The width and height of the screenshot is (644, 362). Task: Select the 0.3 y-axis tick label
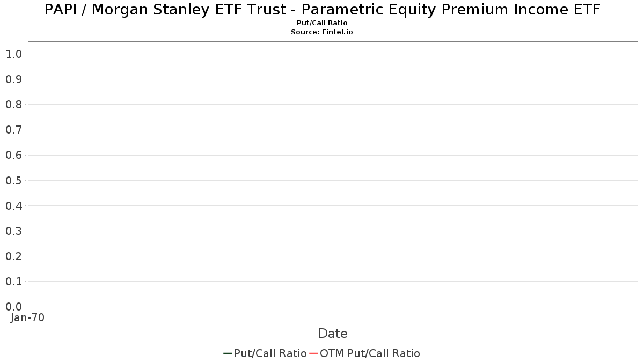13,231
